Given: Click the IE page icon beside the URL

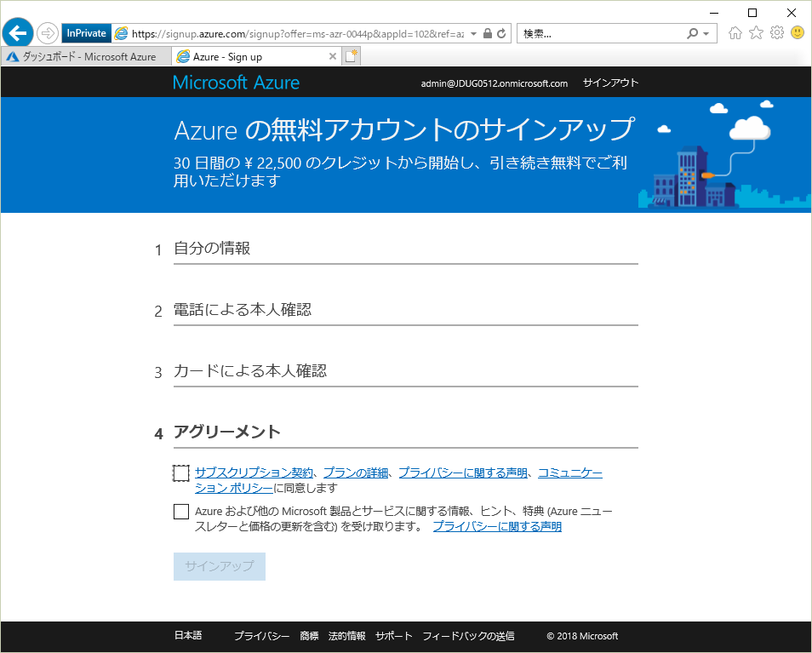Looking at the screenshot, I should coord(121,34).
